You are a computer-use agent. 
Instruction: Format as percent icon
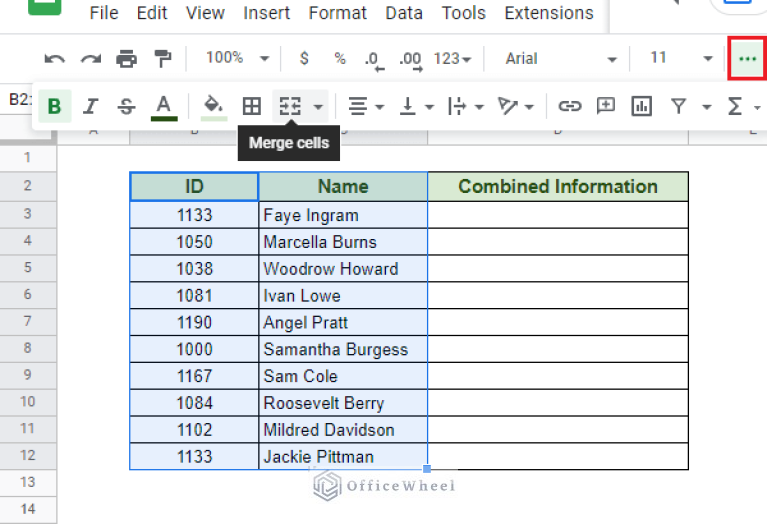(x=339, y=58)
